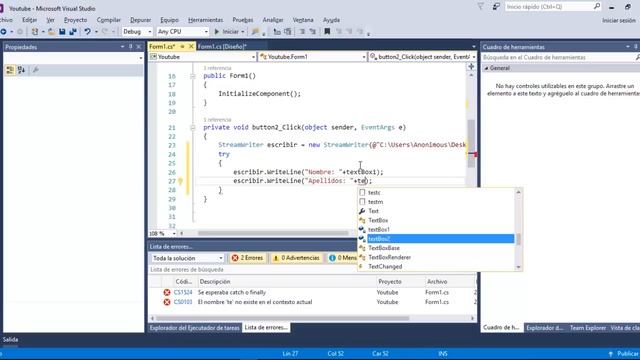Image resolution: width=640 pixels, height=360 pixels.
Task: Click the open file folder icon
Action: tap(51, 31)
